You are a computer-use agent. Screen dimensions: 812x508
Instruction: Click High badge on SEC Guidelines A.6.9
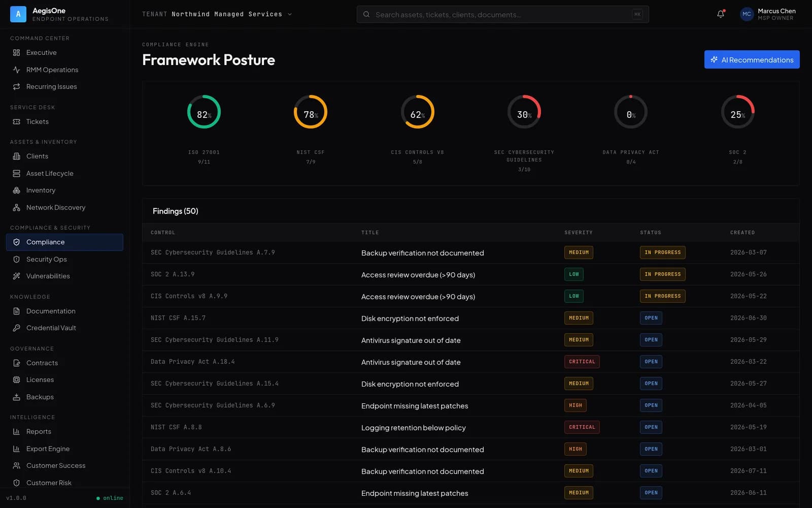(576, 405)
